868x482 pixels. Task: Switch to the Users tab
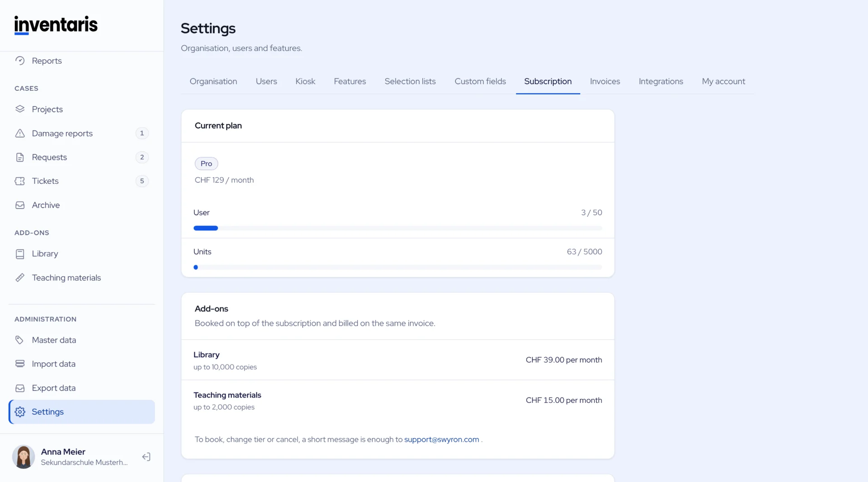[266, 81]
